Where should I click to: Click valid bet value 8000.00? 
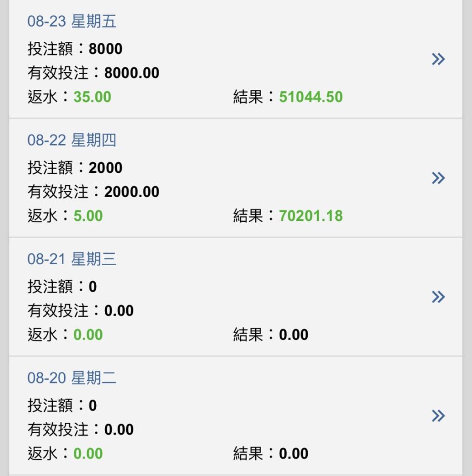(131, 73)
